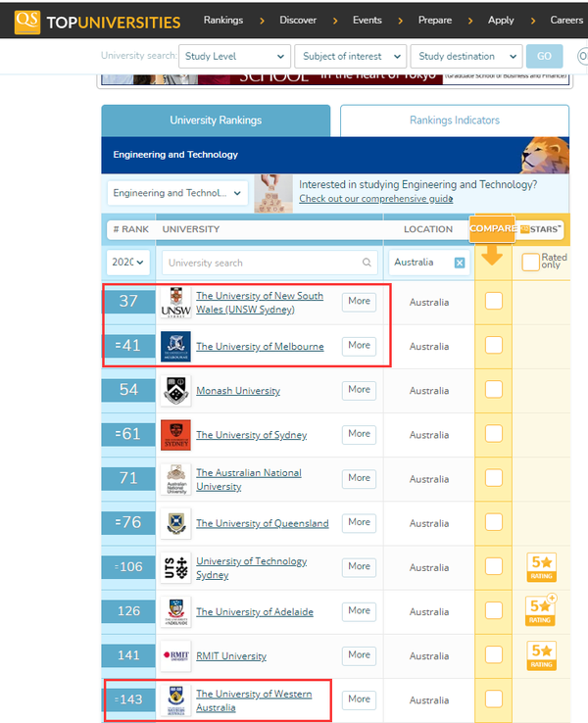
Task: Click More button for UNSW Sydney
Action: tap(360, 301)
